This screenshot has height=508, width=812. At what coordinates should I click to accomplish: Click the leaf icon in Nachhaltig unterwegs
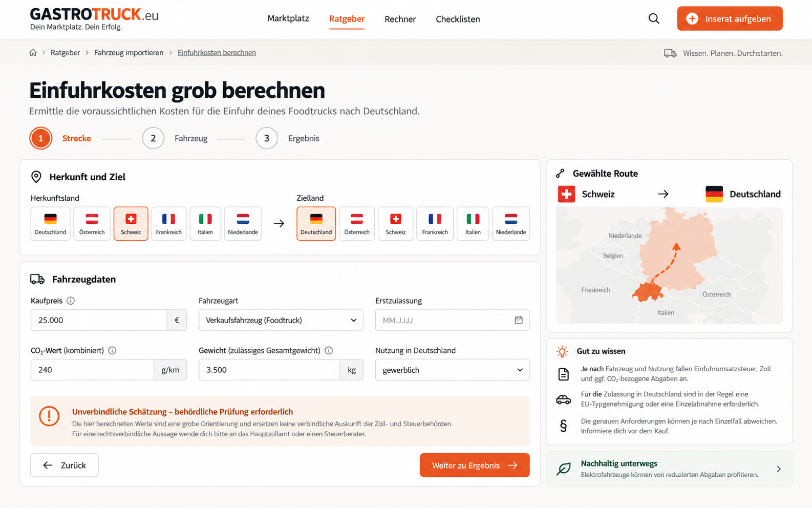(564, 469)
